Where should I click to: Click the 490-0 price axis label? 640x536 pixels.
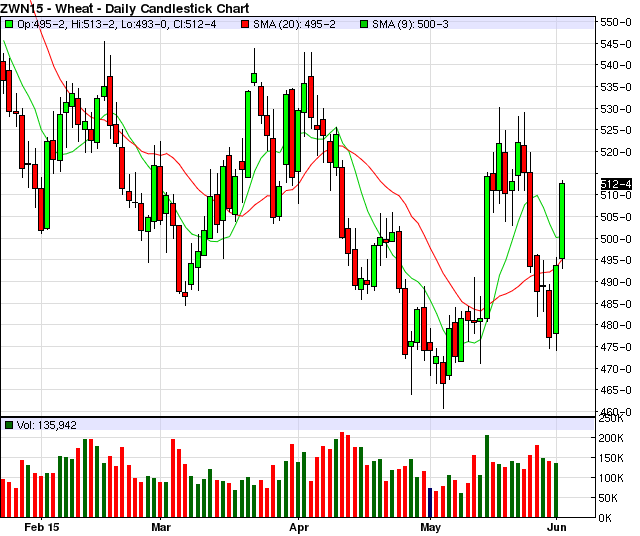click(616, 282)
